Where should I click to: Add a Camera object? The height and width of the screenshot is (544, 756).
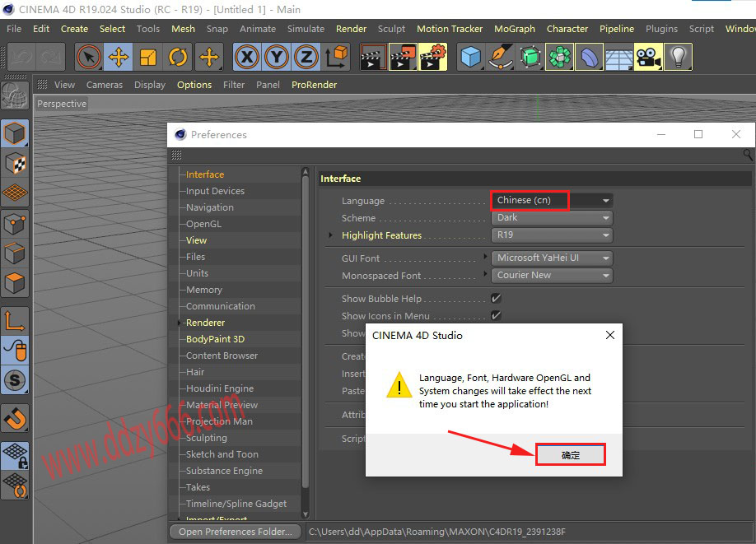pyautogui.click(x=648, y=57)
